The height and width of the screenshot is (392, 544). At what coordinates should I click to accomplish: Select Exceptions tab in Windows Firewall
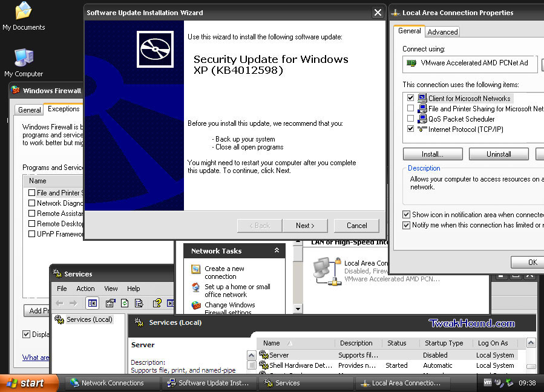[64, 109]
